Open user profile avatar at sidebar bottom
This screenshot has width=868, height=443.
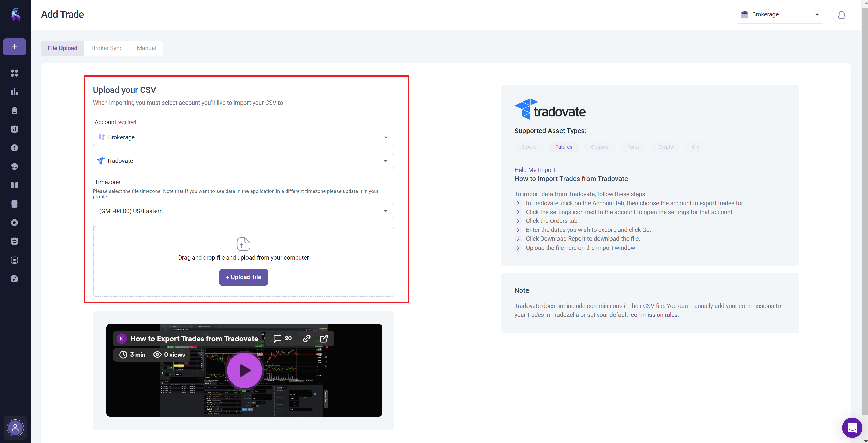[15, 428]
